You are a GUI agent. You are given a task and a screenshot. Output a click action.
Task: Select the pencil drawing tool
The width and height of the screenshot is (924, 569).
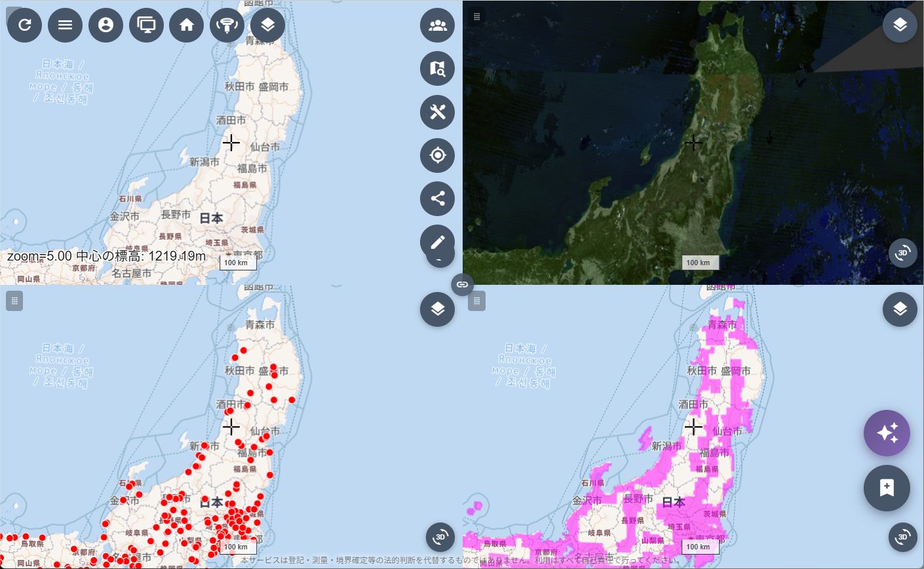(437, 242)
